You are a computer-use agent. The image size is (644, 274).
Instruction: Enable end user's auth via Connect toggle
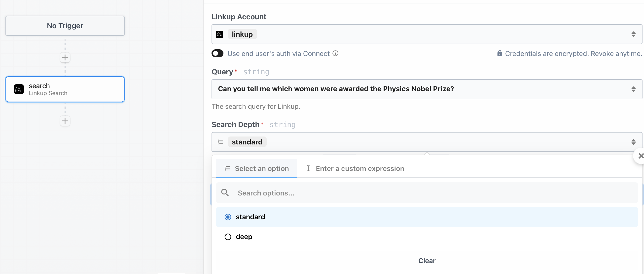217,54
